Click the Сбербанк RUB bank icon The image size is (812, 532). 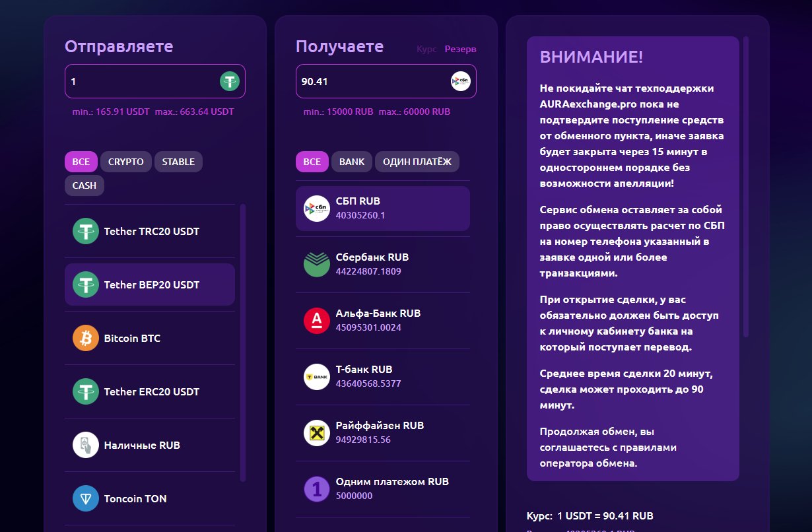(x=316, y=263)
